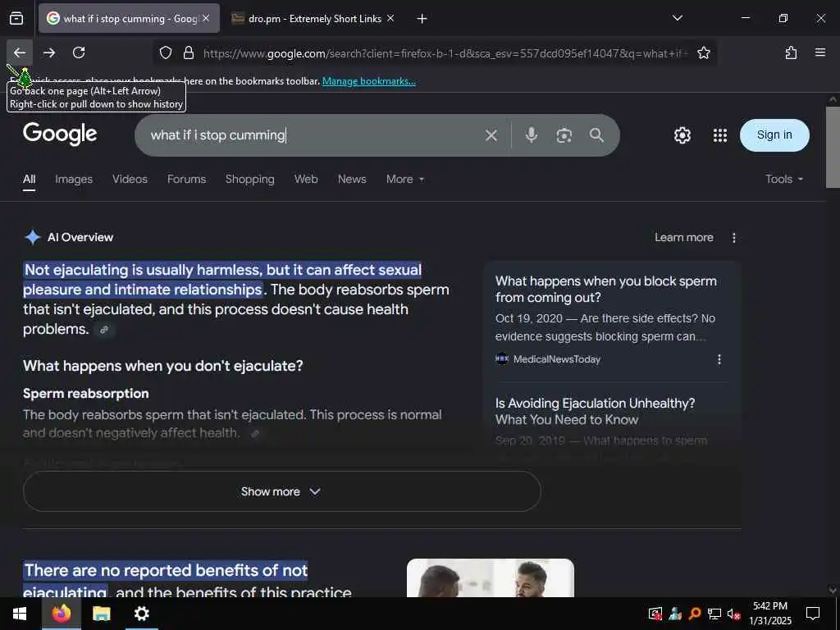Image resolution: width=840 pixels, height=630 pixels.
Task: Switch to the Forums tab
Action: coord(186,179)
